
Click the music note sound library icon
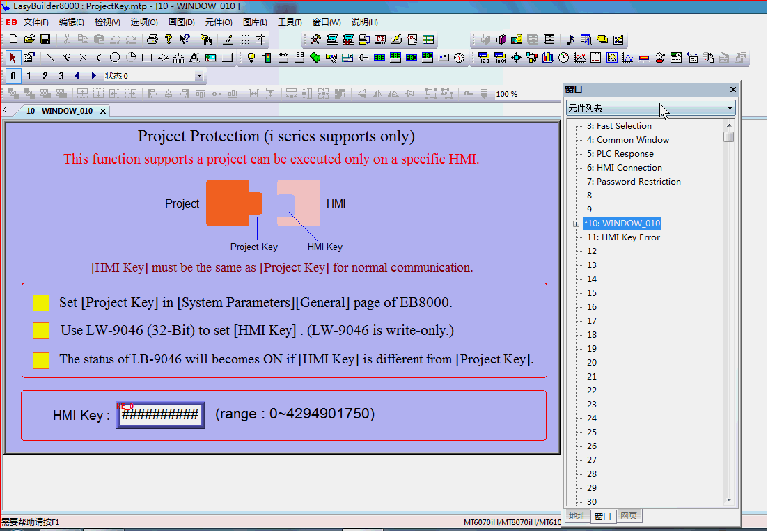point(570,40)
